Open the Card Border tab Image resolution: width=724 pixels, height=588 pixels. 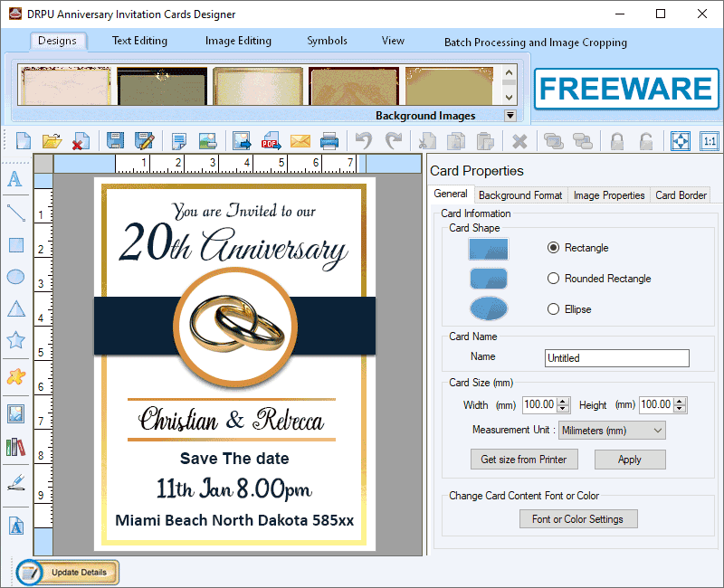pos(680,194)
